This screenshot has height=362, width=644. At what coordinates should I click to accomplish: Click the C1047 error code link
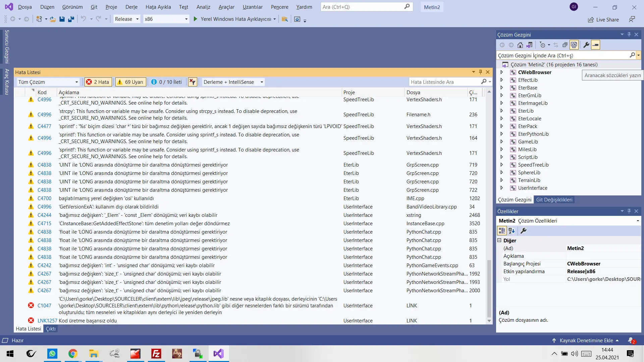pos(44,306)
